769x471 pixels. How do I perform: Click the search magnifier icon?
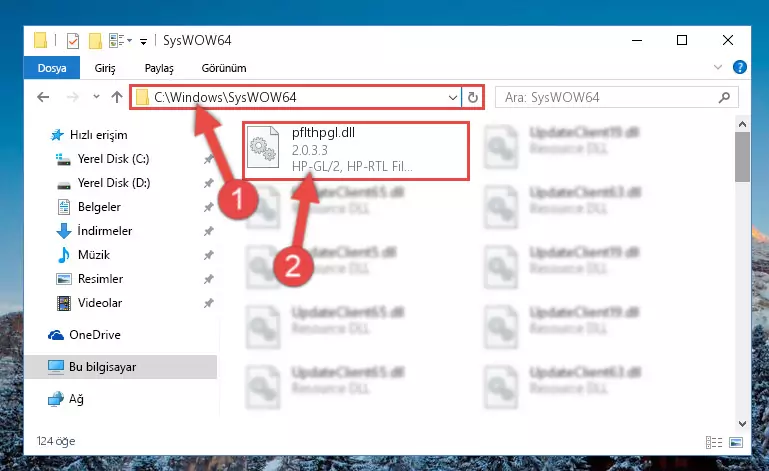(724, 98)
